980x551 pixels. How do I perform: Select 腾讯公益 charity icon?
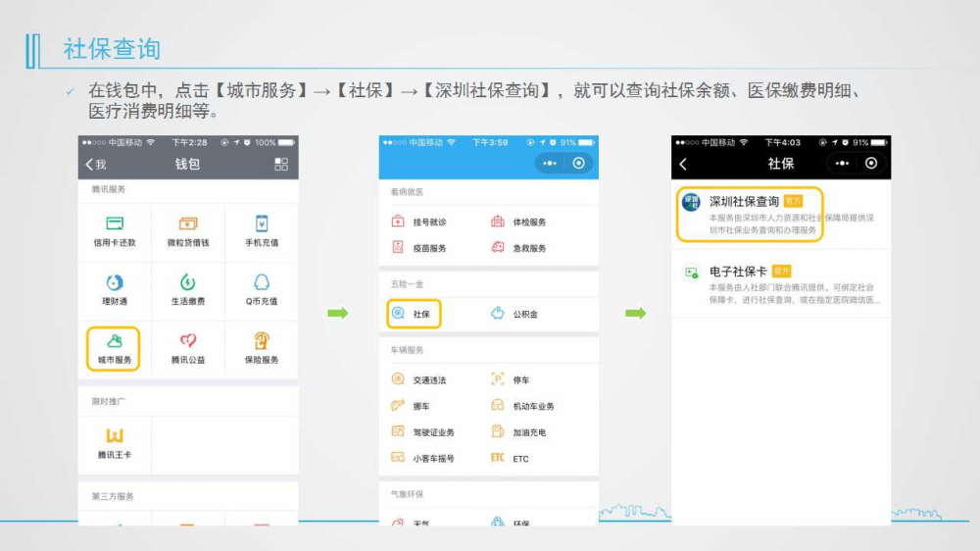click(188, 347)
